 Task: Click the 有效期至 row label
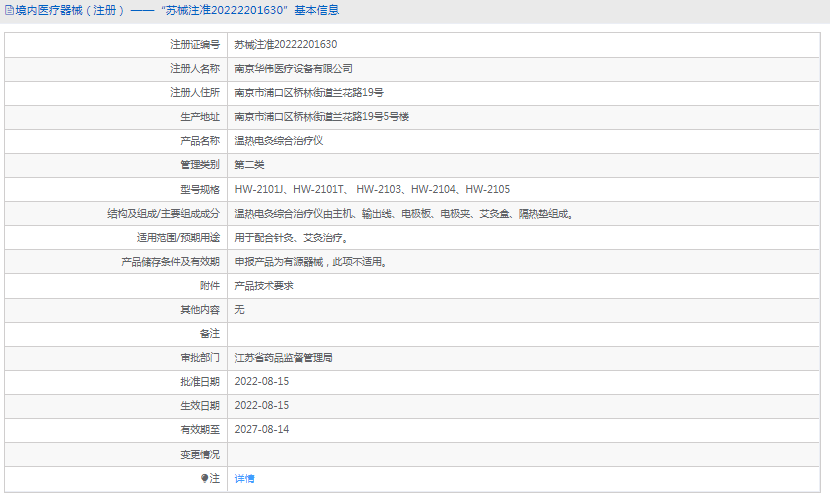[200, 429]
